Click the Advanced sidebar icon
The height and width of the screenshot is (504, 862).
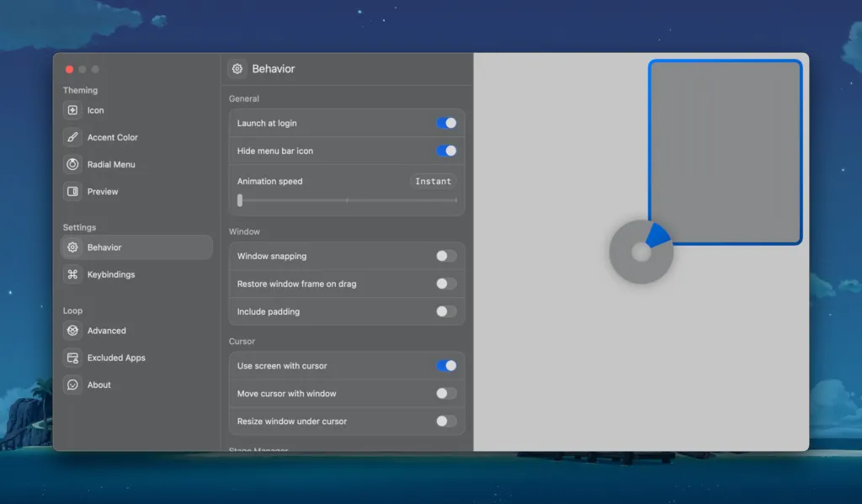[x=72, y=331]
